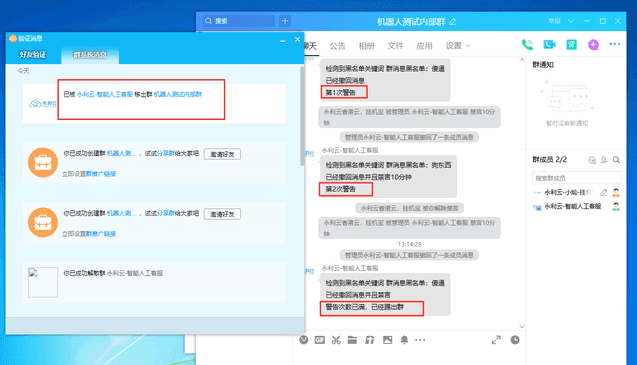Expand the message input area with the arrows icon
Screen dimensions: 637x365
pyautogui.click(x=496, y=340)
